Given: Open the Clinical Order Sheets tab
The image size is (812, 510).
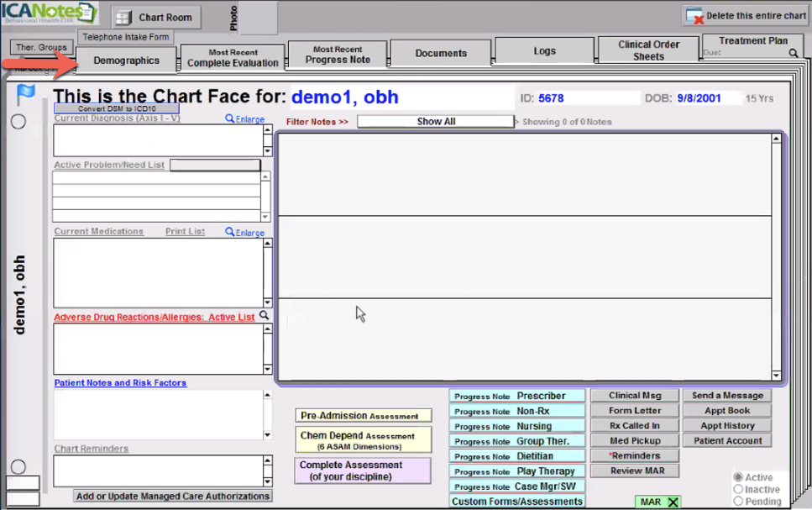Looking at the screenshot, I should (x=648, y=50).
